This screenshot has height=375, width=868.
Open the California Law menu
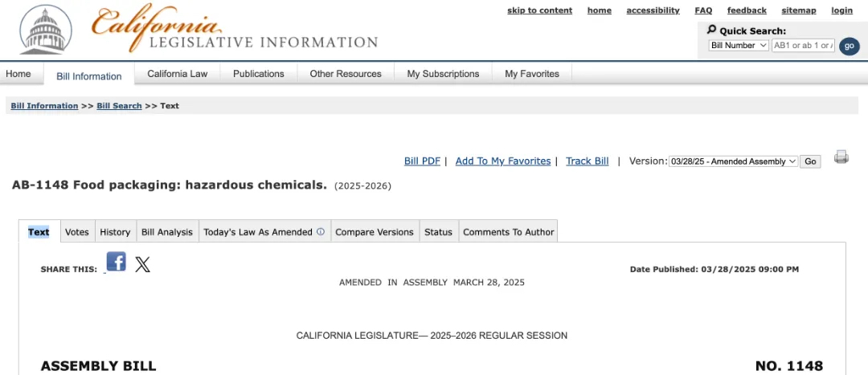click(177, 74)
